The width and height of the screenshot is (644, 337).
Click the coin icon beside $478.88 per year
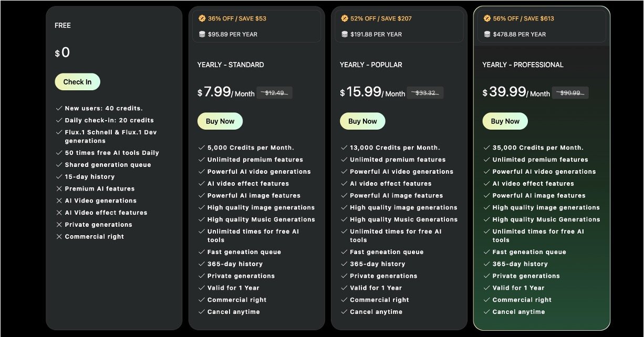(x=487, y=34)
